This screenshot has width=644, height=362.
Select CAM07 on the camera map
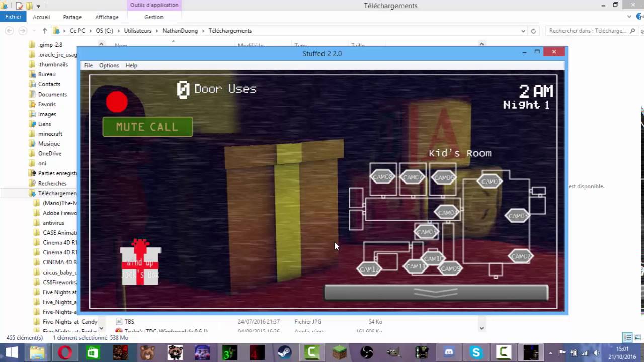pyautogui.click(x=413, y=177)
